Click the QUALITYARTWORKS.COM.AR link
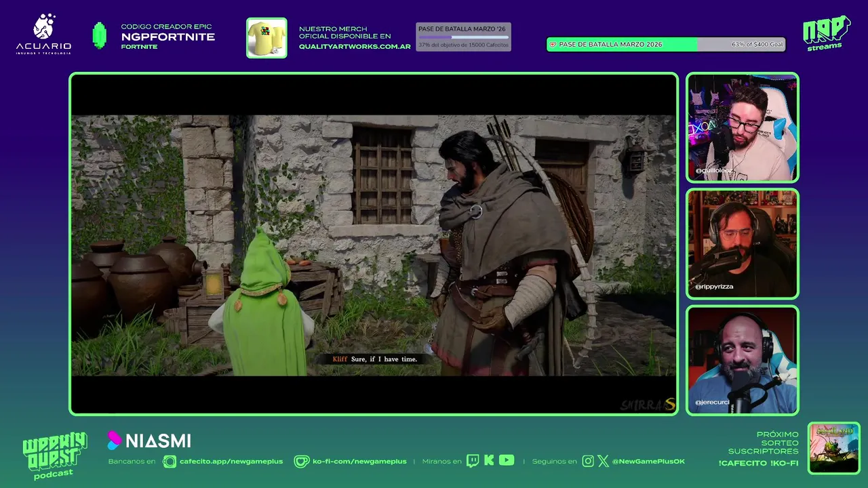This screenshot has width=868, height=488. tap(355, 47)
